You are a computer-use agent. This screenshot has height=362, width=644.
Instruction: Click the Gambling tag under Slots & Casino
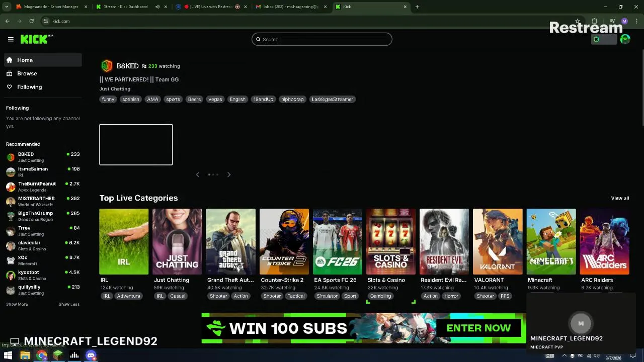(380, 296)
